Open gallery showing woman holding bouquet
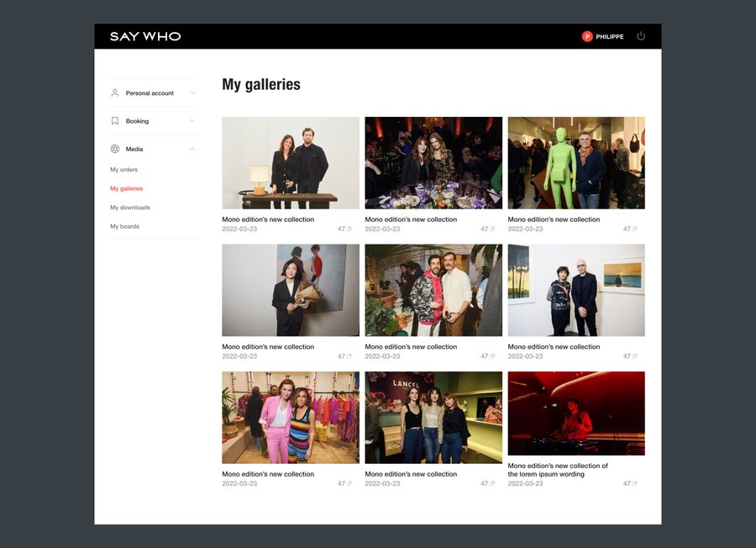756x548 pixels. 291,290
